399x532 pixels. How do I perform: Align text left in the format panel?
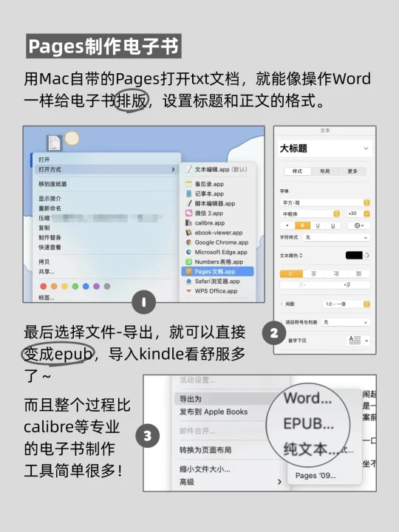coord(291,274)
